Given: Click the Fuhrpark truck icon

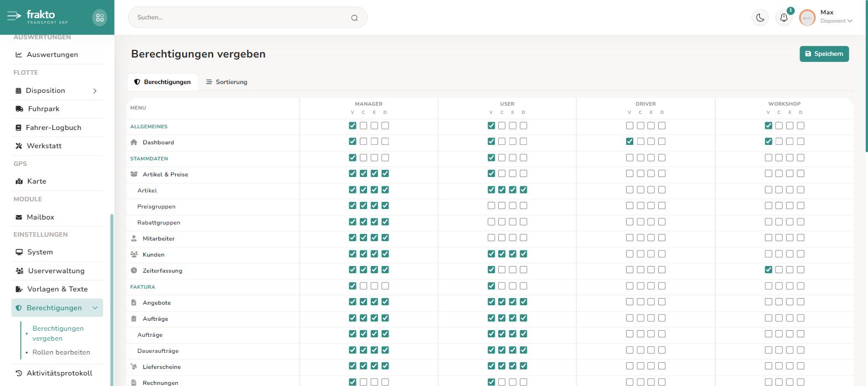Looking at the screenshot, I should (x=19, y=109).
